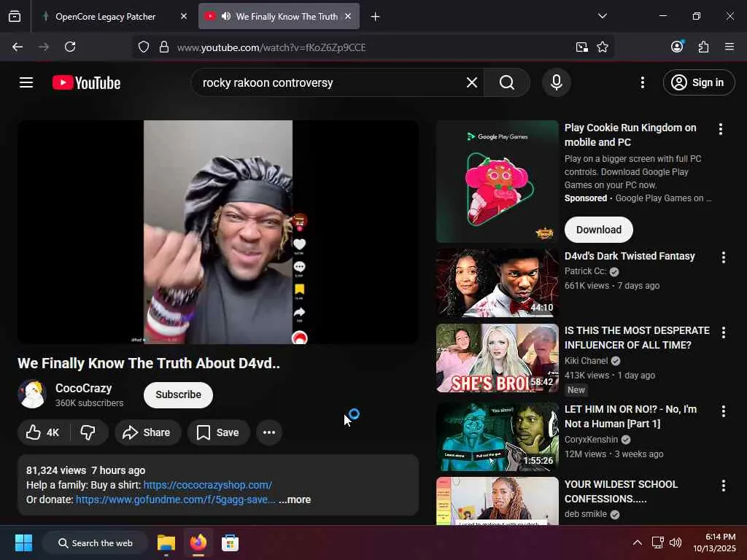Open volume control in system tray

(x=675, y=542)
